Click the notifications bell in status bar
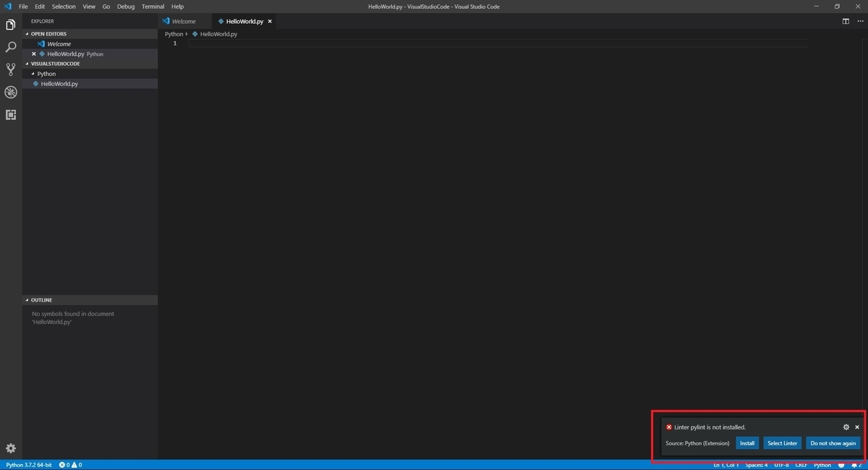The width and height of the screenshot is (868, 470). pyautogui.click(x=856, y=465)
